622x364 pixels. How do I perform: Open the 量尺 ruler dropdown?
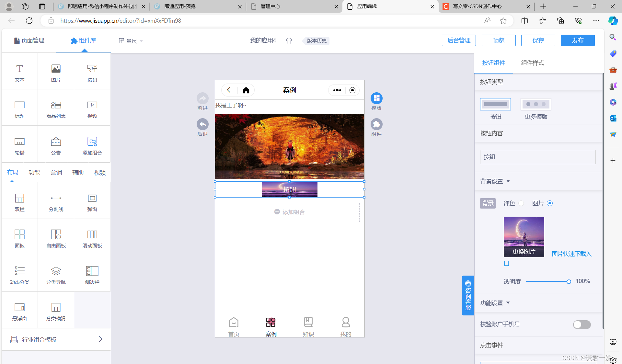tap(131, 41)
